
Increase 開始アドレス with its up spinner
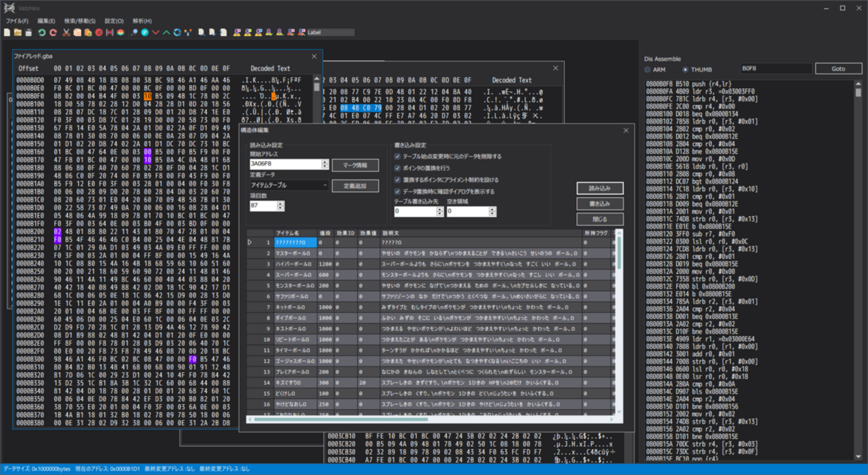click(x=325, y=161)
